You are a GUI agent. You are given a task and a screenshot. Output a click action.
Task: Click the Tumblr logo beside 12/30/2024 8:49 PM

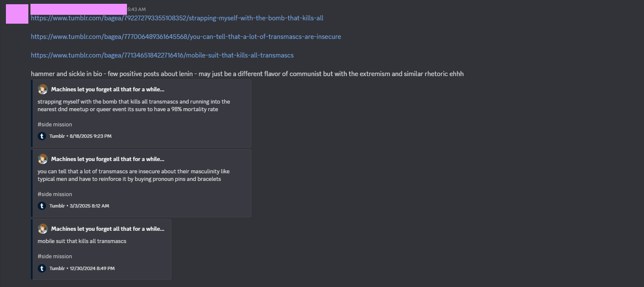pyautogui.click(x=42, y=268)
